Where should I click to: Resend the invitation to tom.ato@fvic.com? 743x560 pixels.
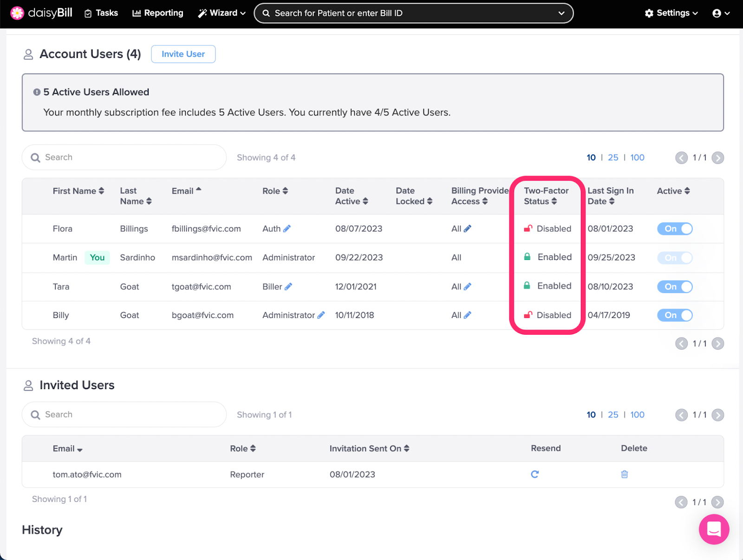(535, 474)
